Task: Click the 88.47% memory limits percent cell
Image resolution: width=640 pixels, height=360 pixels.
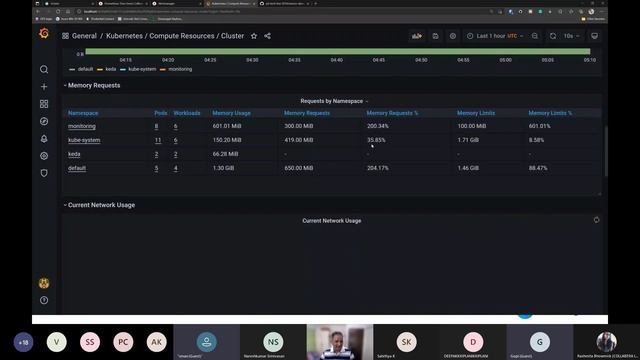Action: tap(538, 168)
